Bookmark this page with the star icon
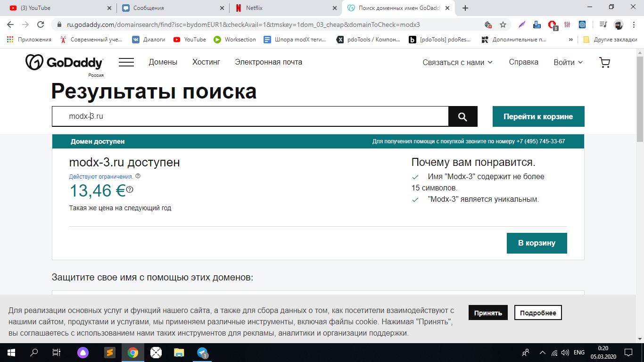Screen dimensions: 644x362 coord(503,25)
